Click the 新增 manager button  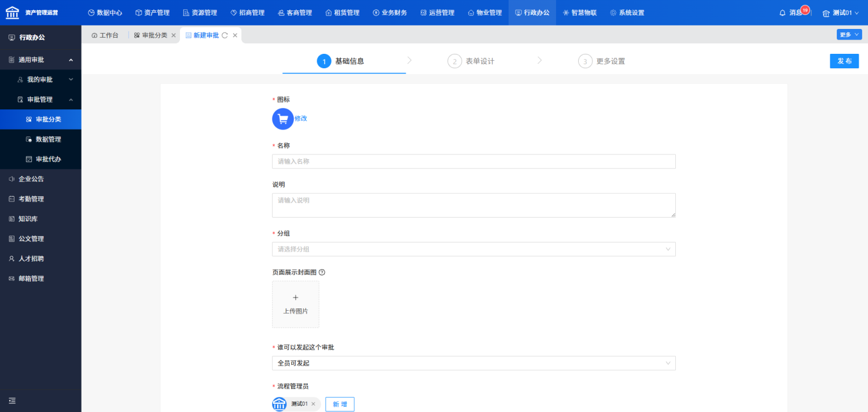click(x=340, y=404)
